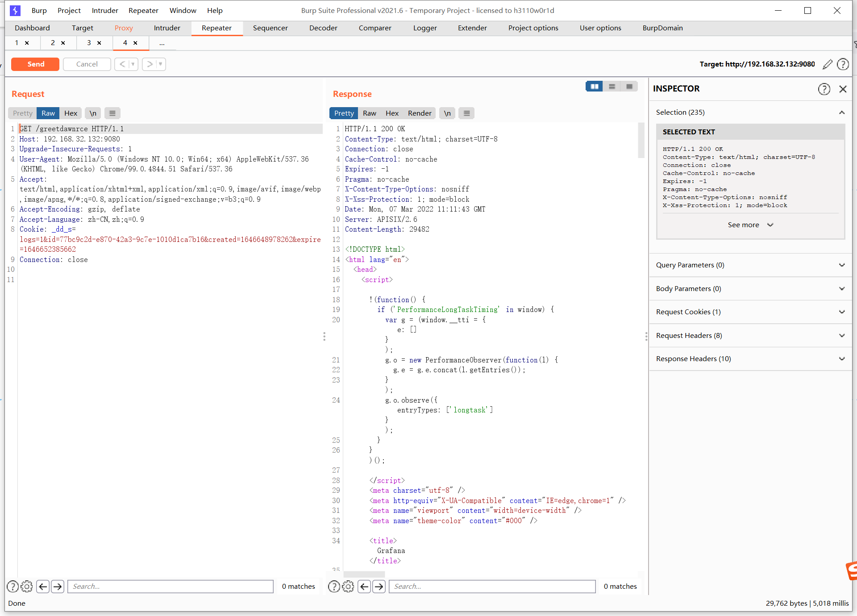Add new Repeater tab with ...
The height and width of the screenshot is (616, 857).
162,43
